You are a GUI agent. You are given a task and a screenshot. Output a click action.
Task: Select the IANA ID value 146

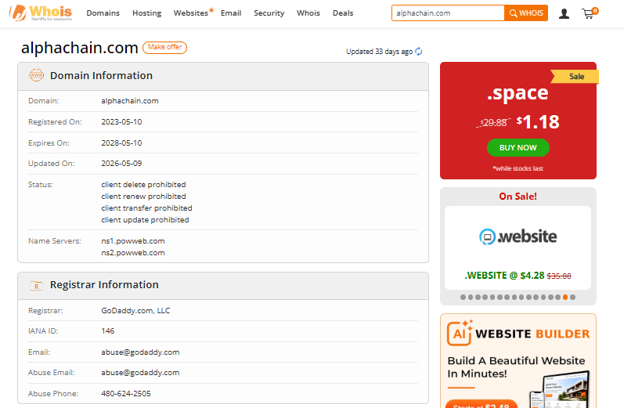tap(107, 331)
